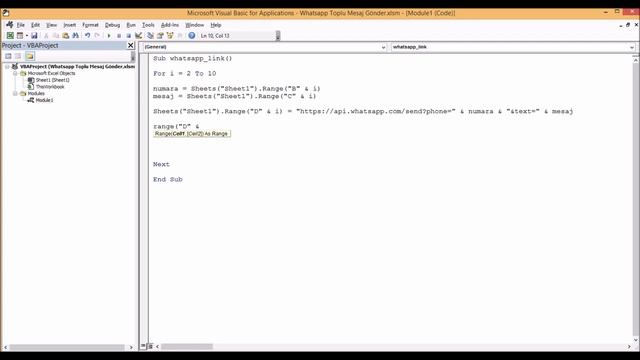Open the Properties Window toolbar icon
The image size is (640, 360).
160,36
